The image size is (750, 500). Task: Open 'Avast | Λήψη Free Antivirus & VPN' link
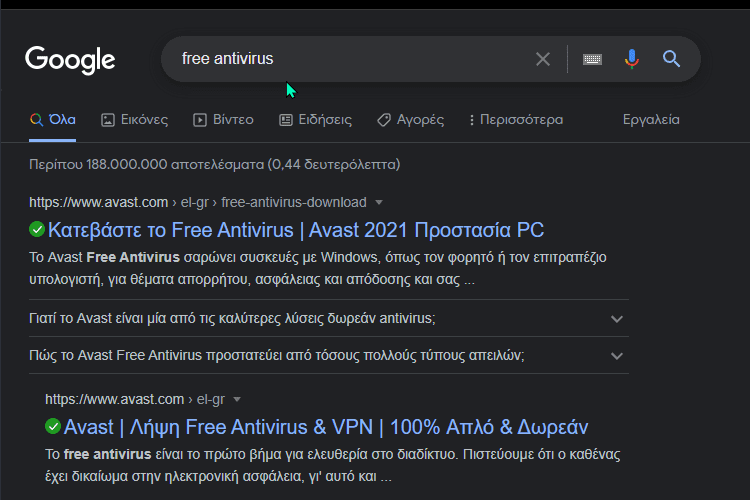point(326,427)
